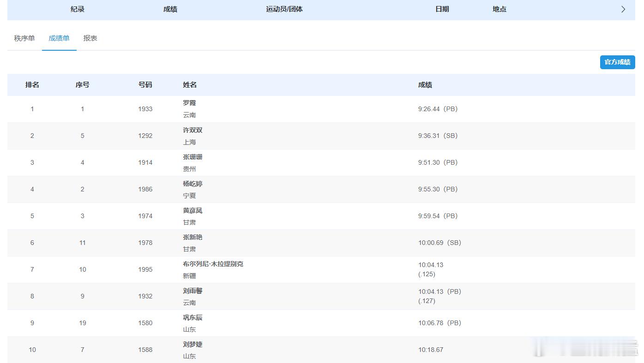644x363 pixels.
Task: Click result 10:18.67
Action: [431, 350]
